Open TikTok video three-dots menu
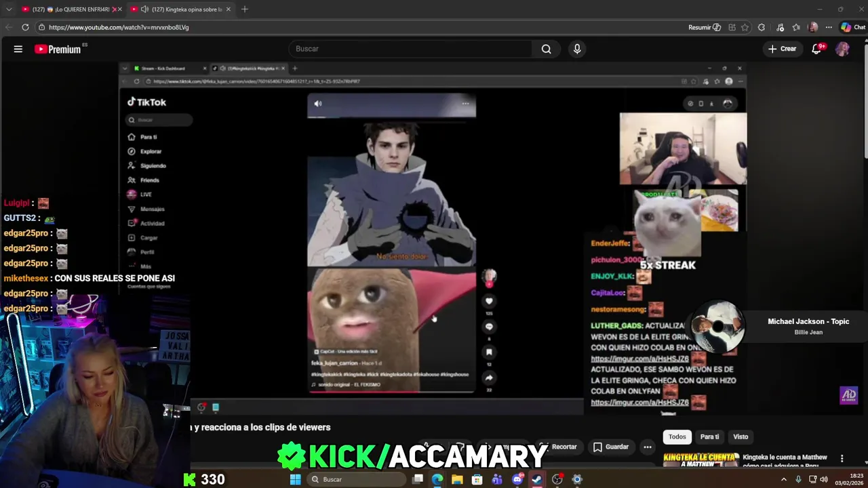 465,104
